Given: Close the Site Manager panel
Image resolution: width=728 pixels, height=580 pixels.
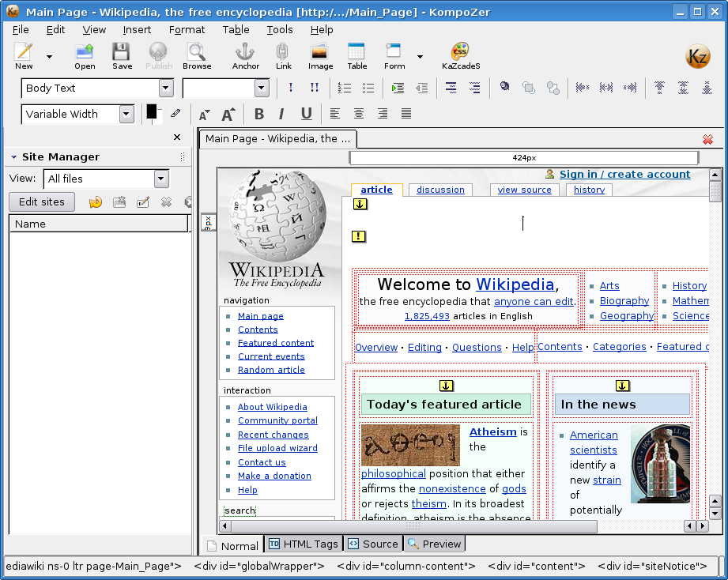Looking at the screenshot, I should pos(177,137).
